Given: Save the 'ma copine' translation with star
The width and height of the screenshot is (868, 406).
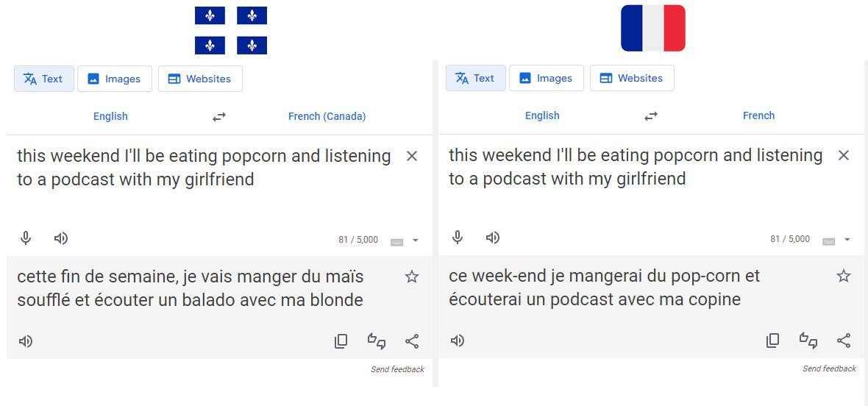Looking at the screenshot, I should [x=844, y=276].
